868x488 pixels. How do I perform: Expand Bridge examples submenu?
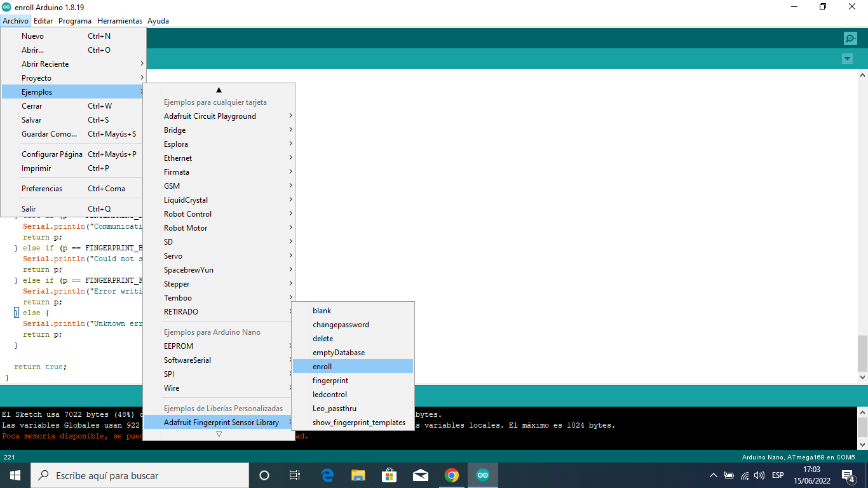pyautogui.click(x=219, y=130)
